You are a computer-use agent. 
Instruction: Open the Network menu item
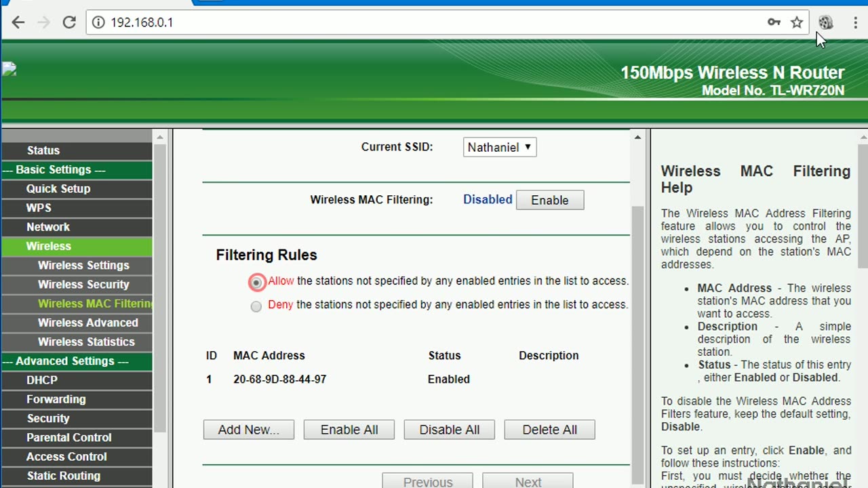point(77,227)
